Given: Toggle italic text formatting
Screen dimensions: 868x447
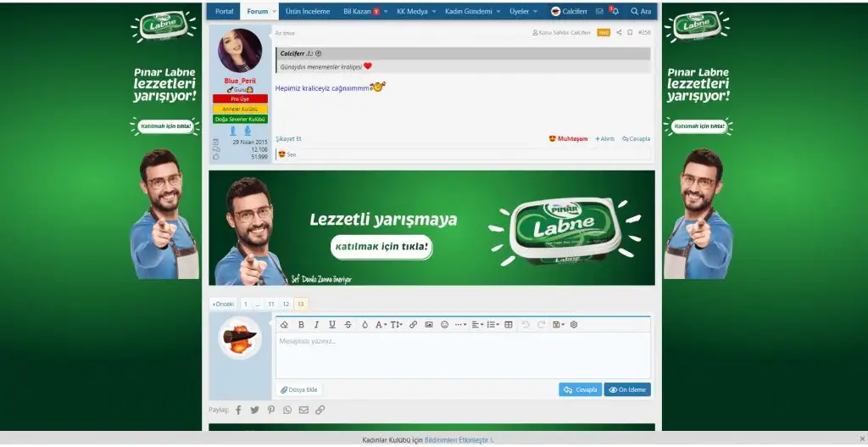Looking at the screenshot, I should coord(316,325).
